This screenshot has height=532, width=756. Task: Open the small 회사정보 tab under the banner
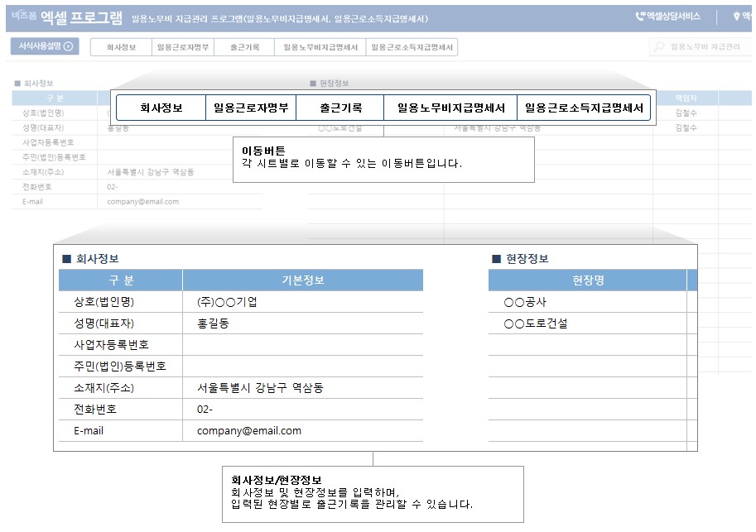[x=121, y=47]
